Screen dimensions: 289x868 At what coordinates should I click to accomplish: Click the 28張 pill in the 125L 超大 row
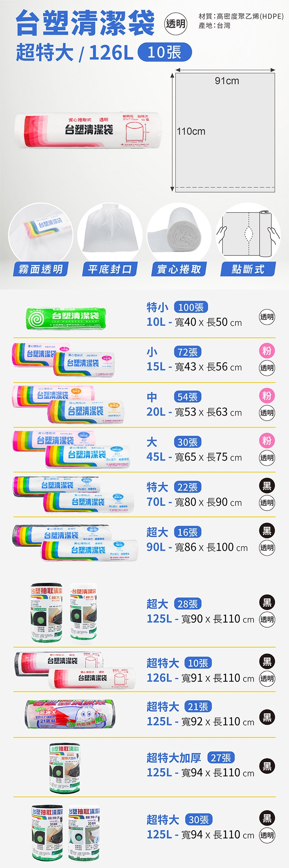tap(188, 604)
